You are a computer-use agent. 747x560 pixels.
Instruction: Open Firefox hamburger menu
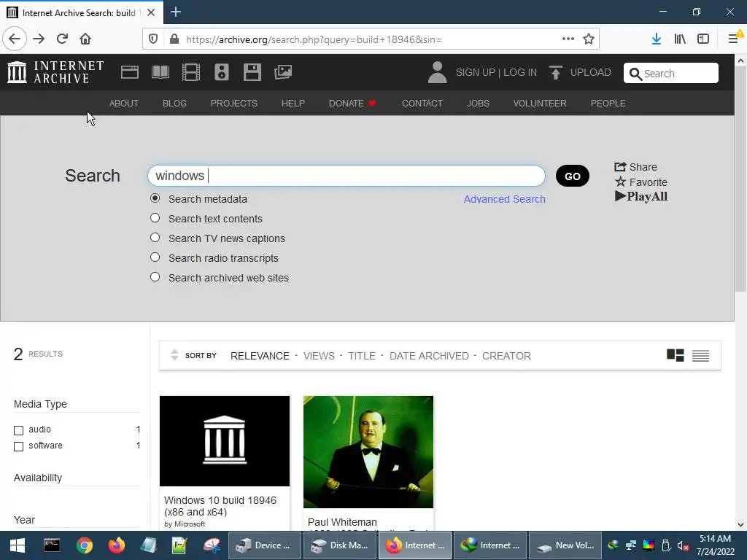(x=734, y=39)
